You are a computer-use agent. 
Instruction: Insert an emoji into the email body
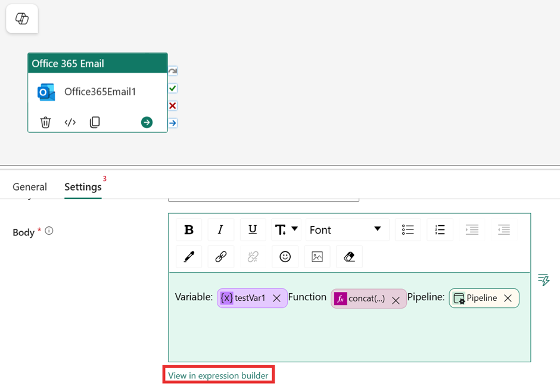point(285,257)
